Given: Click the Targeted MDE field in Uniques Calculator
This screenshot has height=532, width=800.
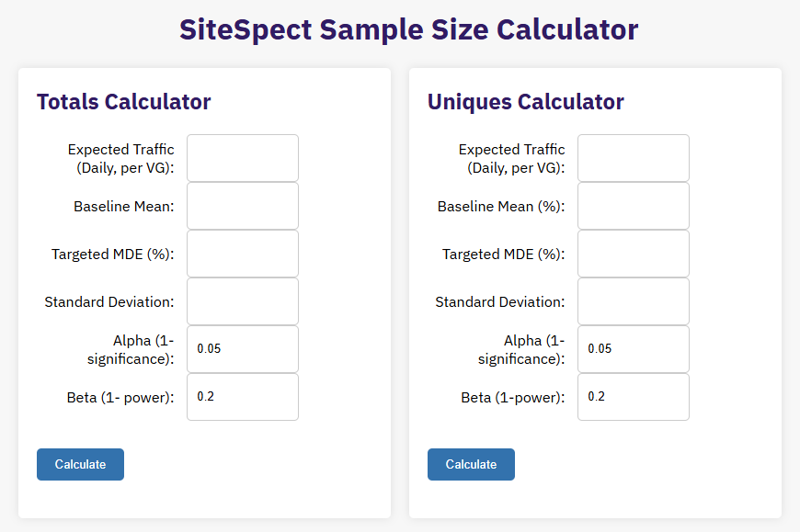Looking at the screenshot, I should pos(633,253).
